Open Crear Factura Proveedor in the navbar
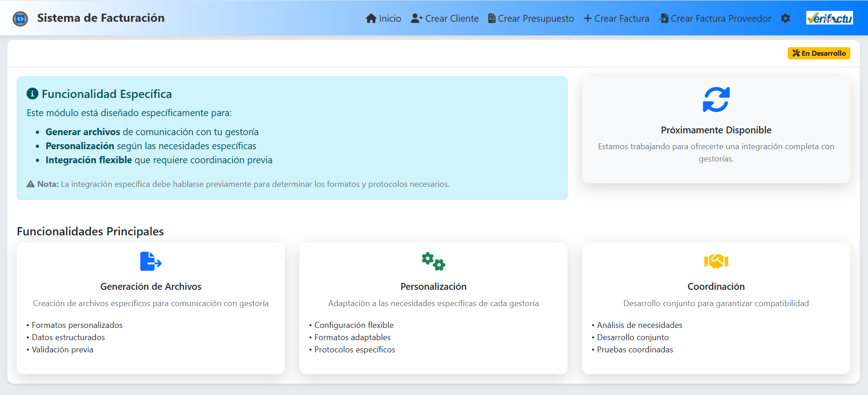Viewport: 868px width, 395px height. point(715,18)
